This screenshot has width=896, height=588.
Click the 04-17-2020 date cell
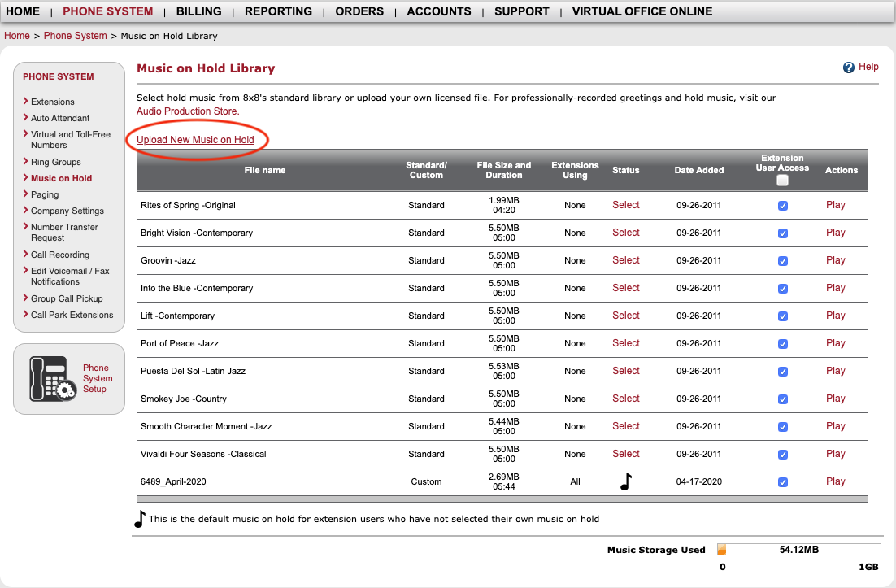pos(699,481)
